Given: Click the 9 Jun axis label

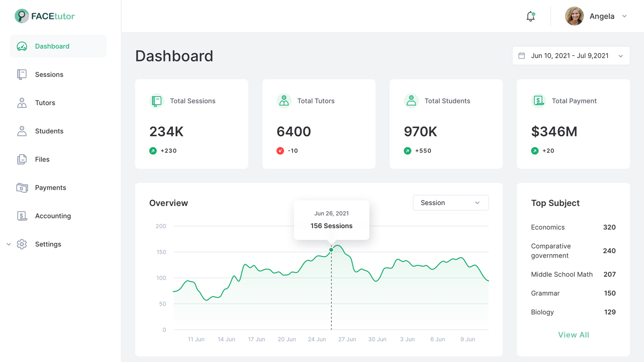Looking at the screenshot, I should click(468, 339).
